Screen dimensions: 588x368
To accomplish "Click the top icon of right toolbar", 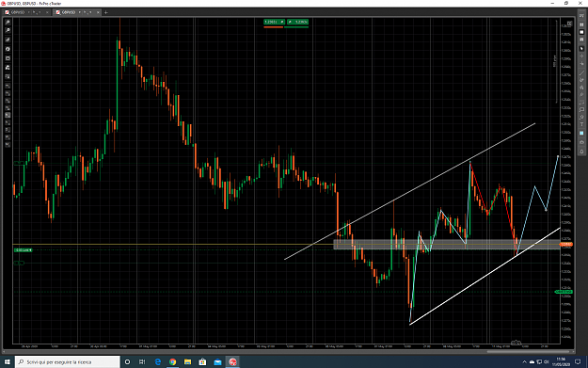I will [581, 15].
